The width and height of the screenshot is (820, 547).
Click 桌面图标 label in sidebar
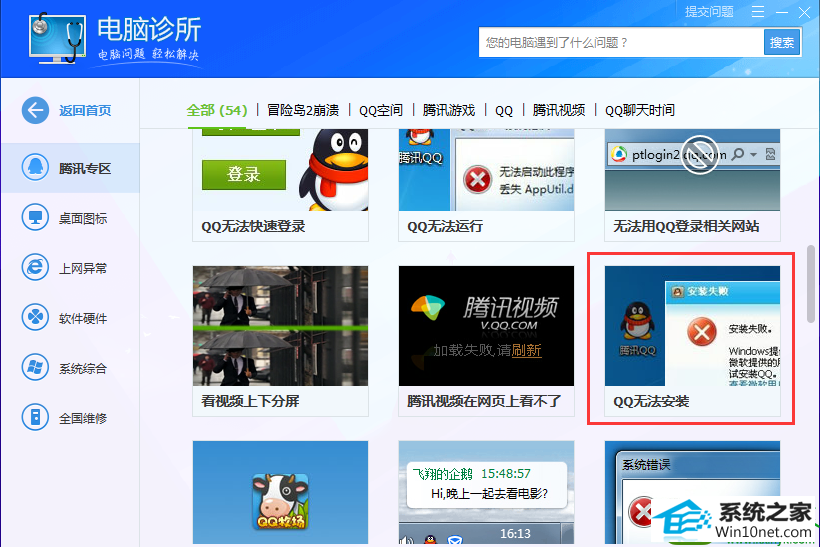coord(83,219)
